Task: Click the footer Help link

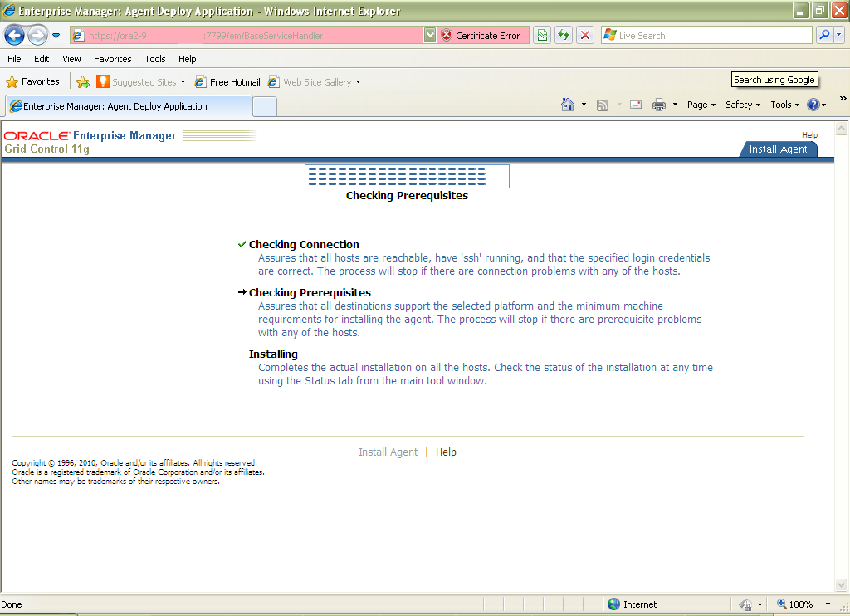Action: click(x=446, y=452)
